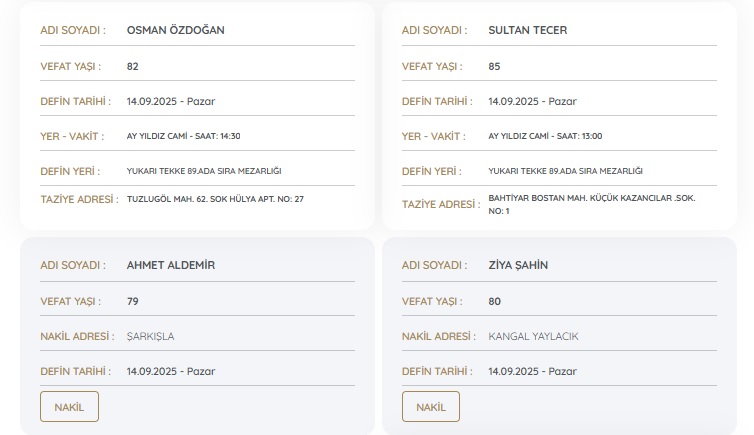Click the Bahtiyar Bostan Mah. condolence address
The height and width of the screenshot is (435, 754).
click(591, 204)
